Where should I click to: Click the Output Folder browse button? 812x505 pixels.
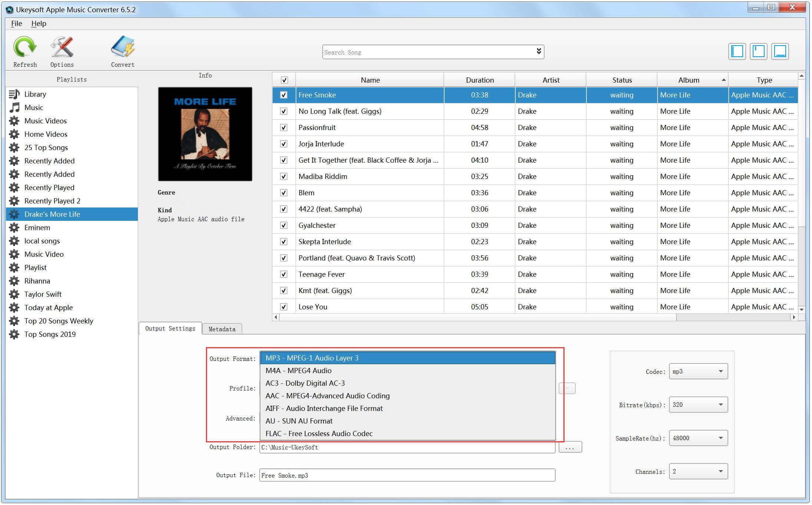pos(570,448)
